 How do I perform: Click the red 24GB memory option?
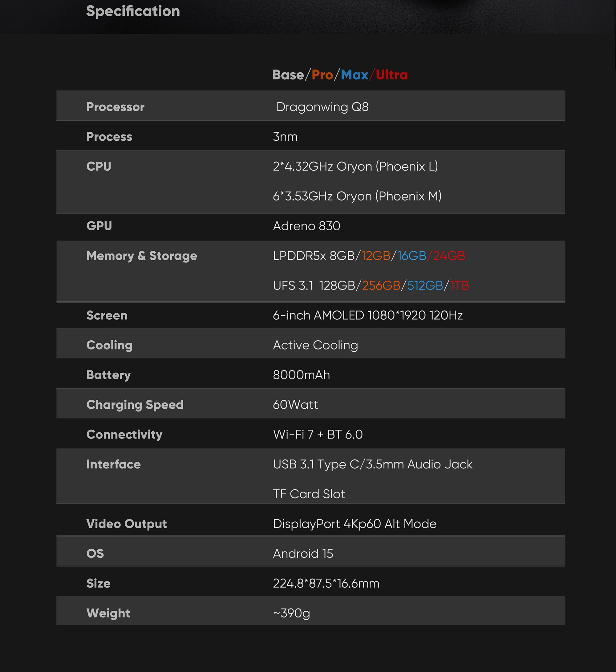tap(449, 256)
